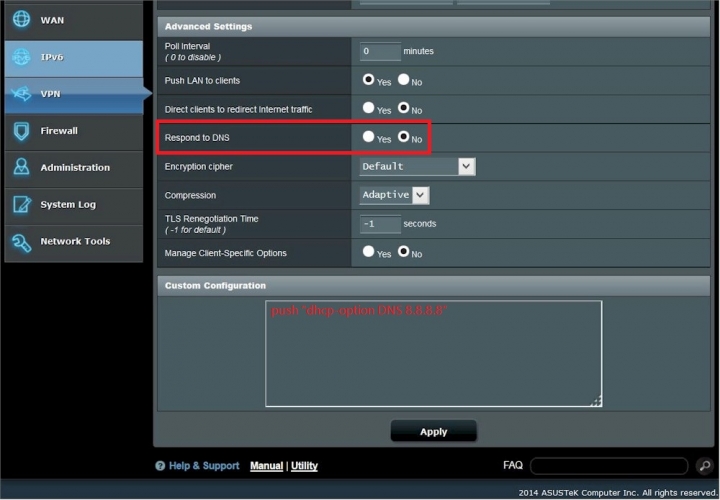Open the WAN menu item
The height and width of the screenshot is (500, 720).
click(73, 20)
